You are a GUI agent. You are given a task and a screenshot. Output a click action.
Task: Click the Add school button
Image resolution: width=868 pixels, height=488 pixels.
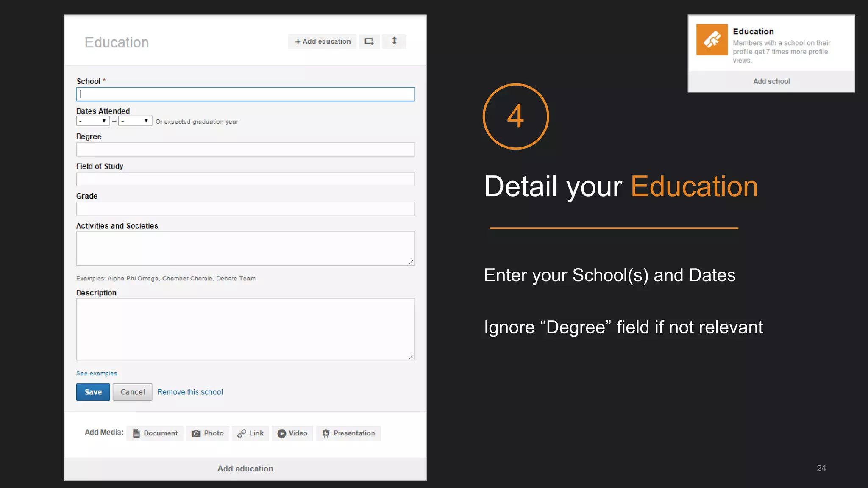click(x=771, y=81)
